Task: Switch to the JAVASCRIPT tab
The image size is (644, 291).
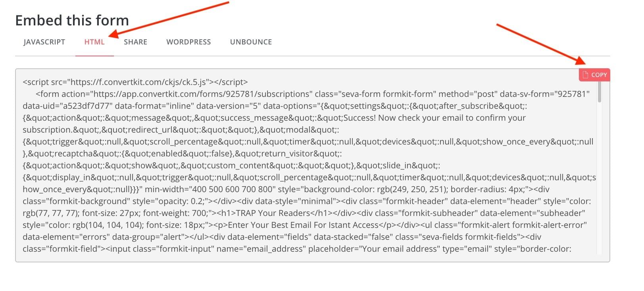Action: click(x=44, y=42)
